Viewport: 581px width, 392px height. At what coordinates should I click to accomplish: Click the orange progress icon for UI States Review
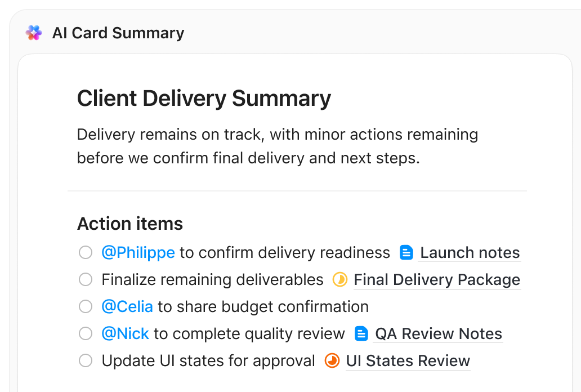point(332,360)
